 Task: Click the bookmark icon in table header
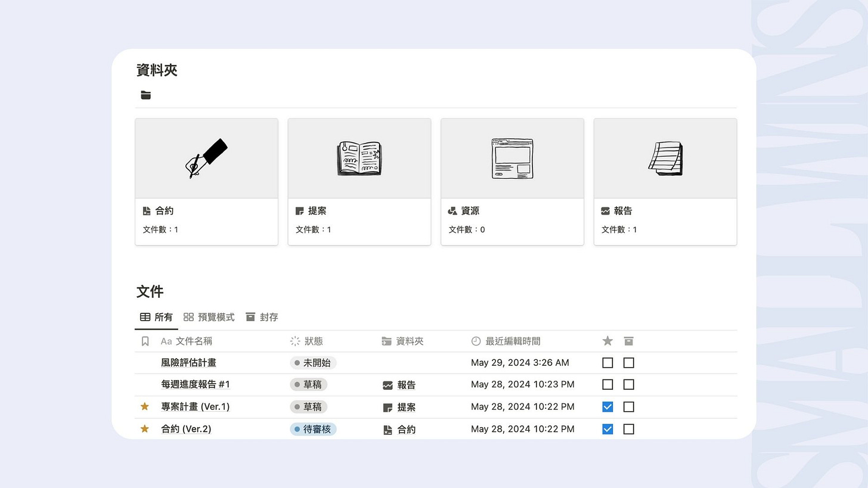[145, 341]
